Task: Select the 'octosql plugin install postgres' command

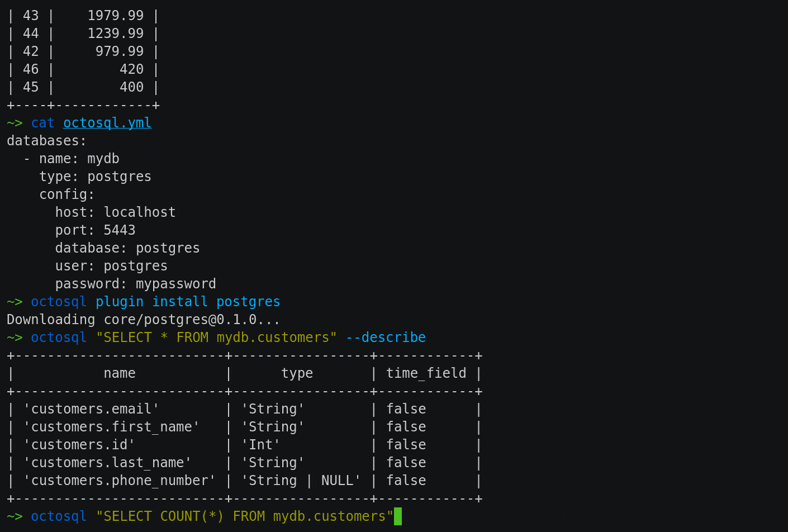Action: point(155,301)
